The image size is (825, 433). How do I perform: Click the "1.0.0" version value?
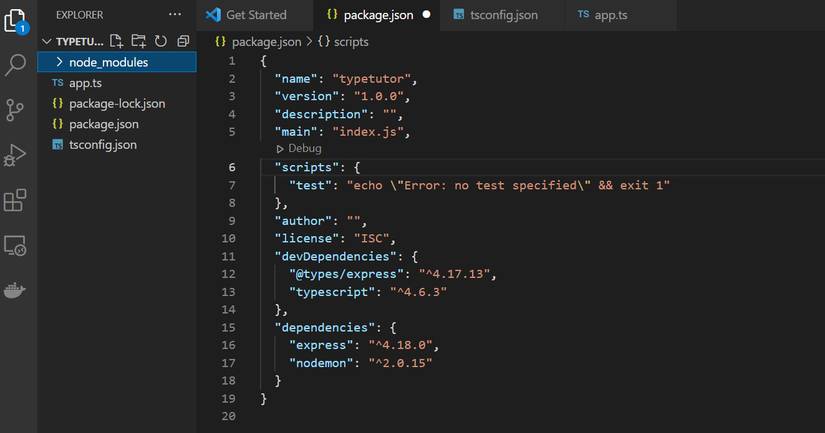tap(379, 97)
